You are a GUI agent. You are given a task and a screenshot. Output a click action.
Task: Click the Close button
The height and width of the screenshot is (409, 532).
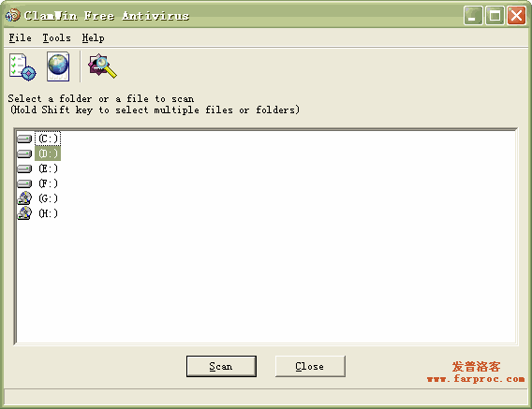(x=310, y=366)
